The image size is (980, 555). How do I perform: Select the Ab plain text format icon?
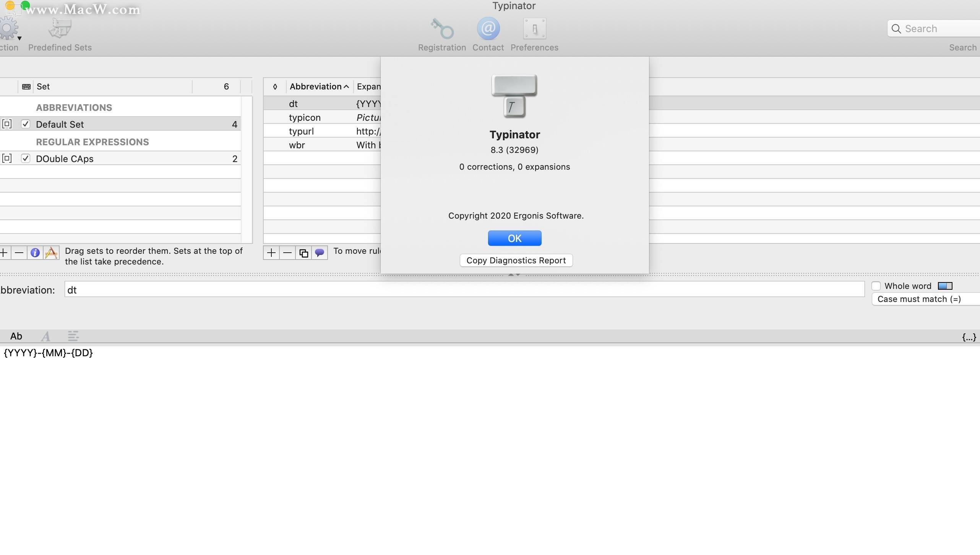[16, 336]
